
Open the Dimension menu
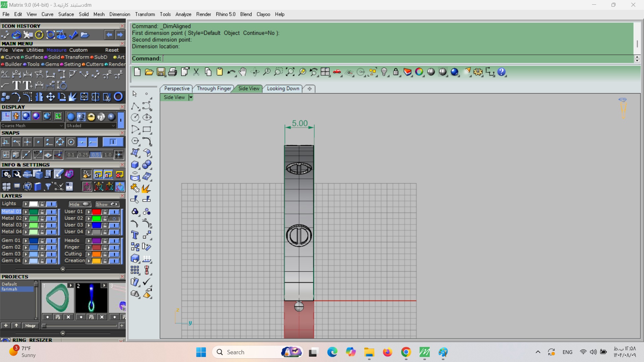(119, 14)
